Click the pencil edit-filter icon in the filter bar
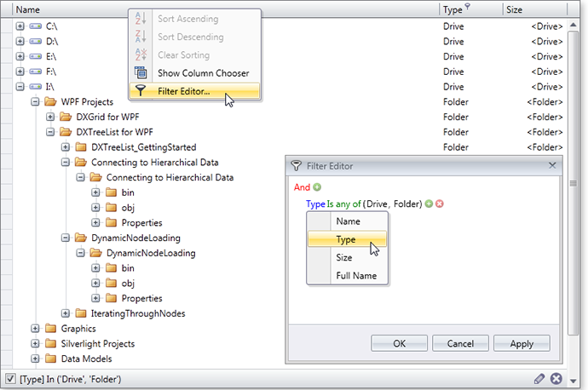Screen dimensions: 588x390 coord(539,379)
